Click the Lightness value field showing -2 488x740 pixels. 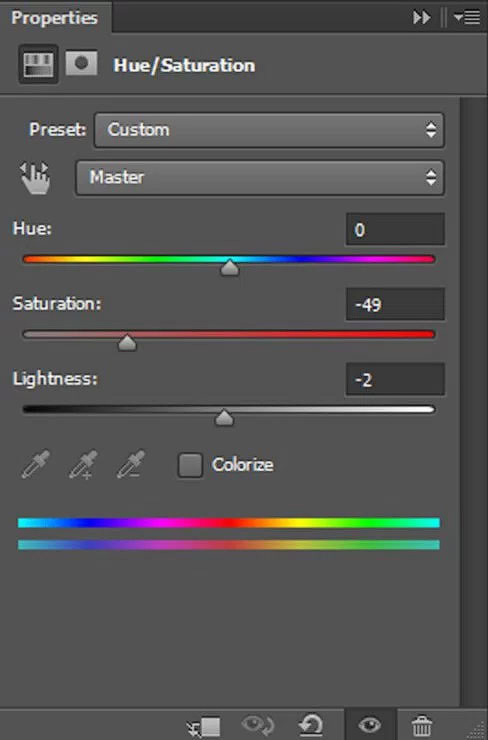point(395,379)
